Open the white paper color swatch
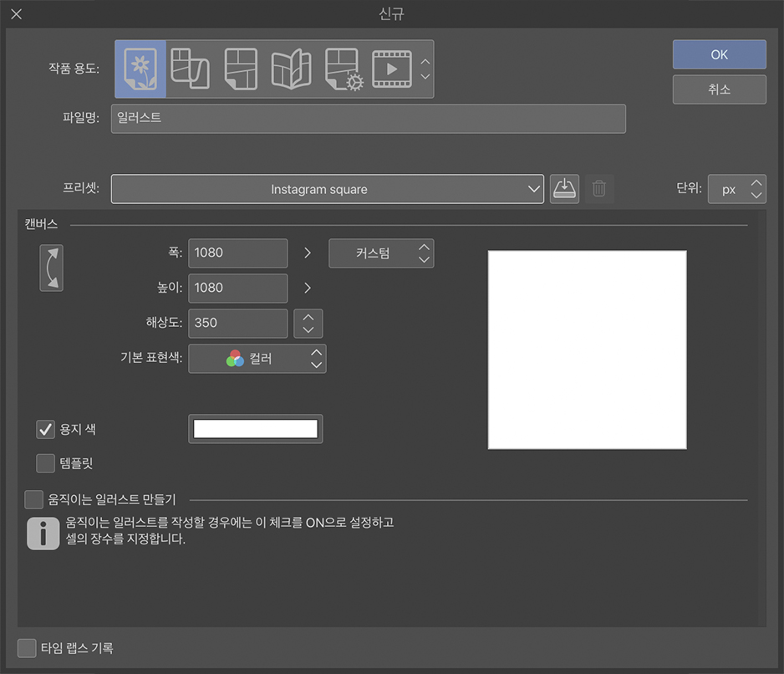784x674 pixels. [256, 429]
